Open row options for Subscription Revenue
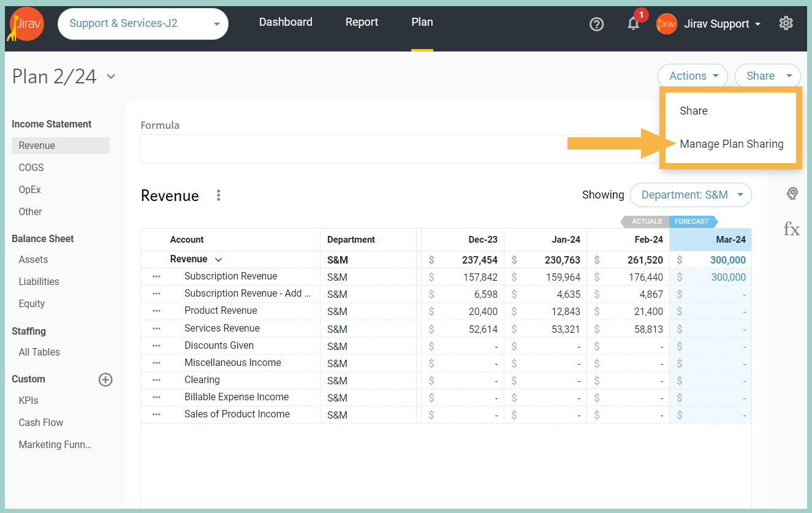Viewport: 812px width, 513px height. [156, 276]
